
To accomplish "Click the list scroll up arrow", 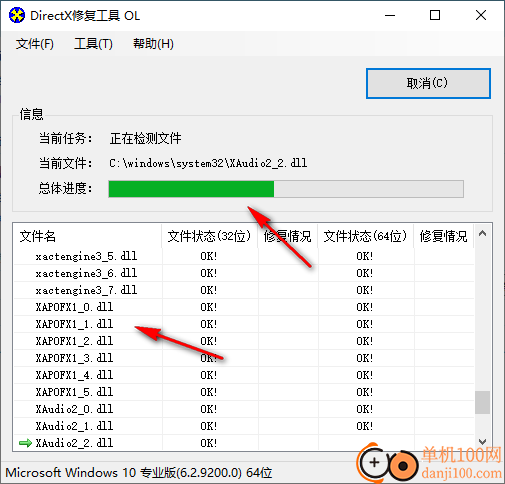I will pyautogui.click(x=482, y=233).
